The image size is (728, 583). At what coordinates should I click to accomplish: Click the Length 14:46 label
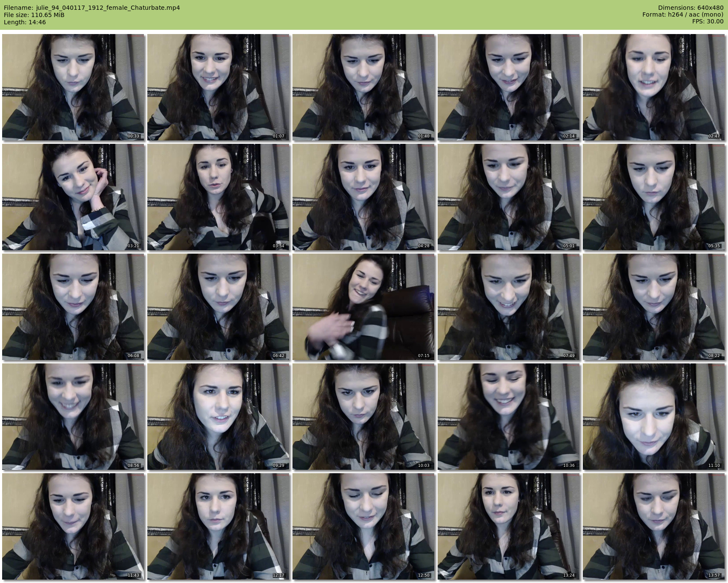pos(25,22)
